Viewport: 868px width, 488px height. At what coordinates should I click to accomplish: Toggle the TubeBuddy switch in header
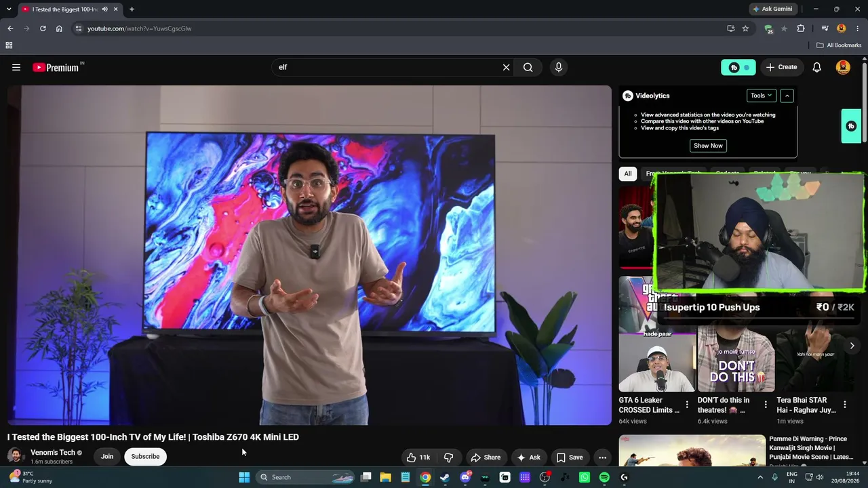[738, 67]
